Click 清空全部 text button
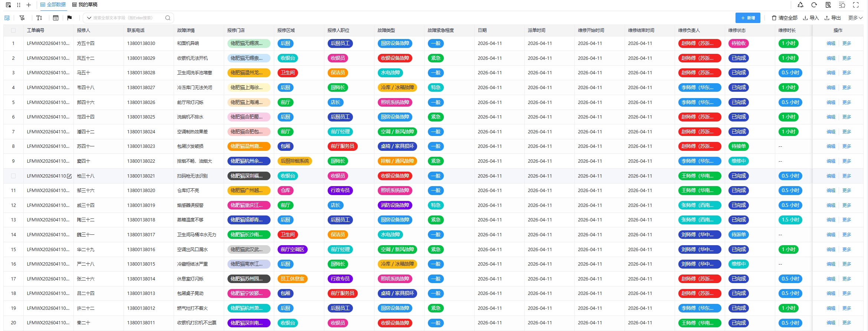The height and width of the screenshot is (331, 868). coord(788,18)
